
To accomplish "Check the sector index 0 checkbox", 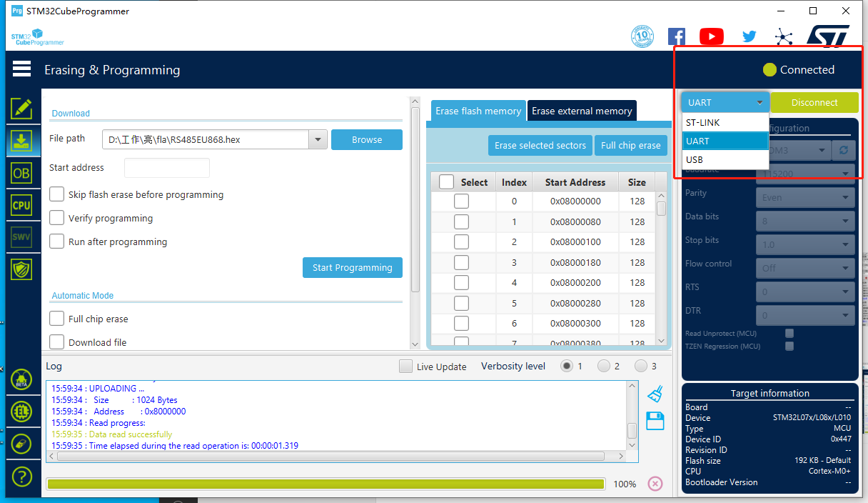I will 462,201.
